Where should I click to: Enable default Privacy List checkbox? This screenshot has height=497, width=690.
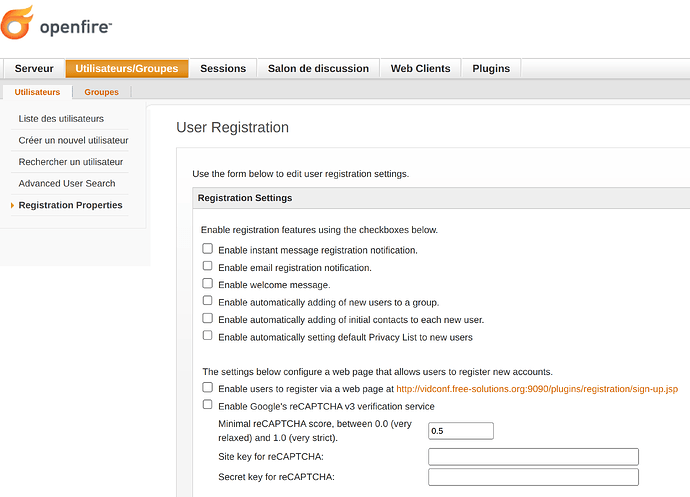[207, 335]
